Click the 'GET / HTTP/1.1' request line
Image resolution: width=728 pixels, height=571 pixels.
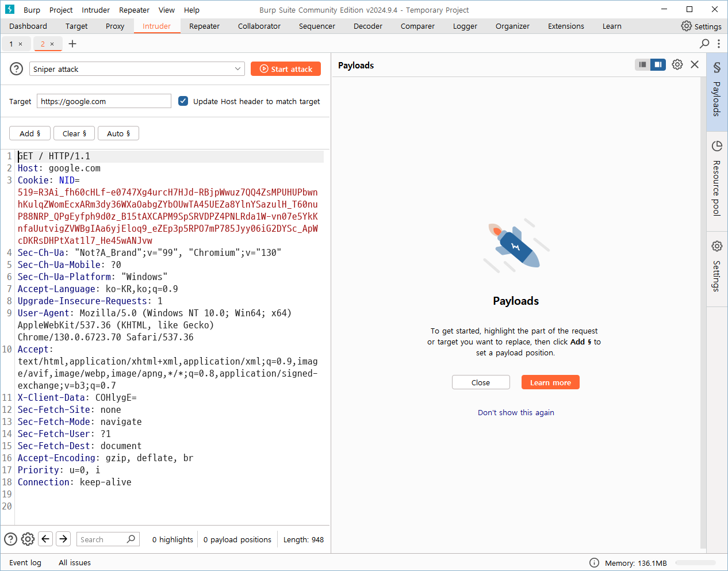coord(54,156)
